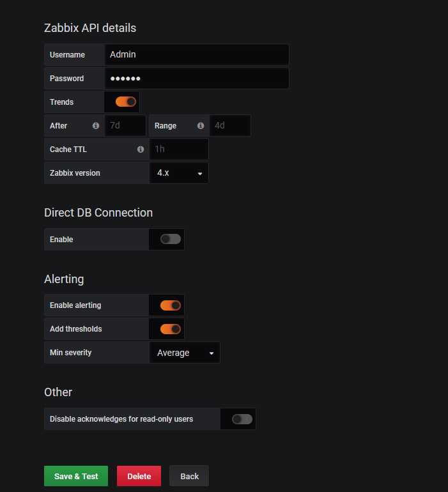Click the Range 4d input field
Screen dimensions: 448x492
230,125
